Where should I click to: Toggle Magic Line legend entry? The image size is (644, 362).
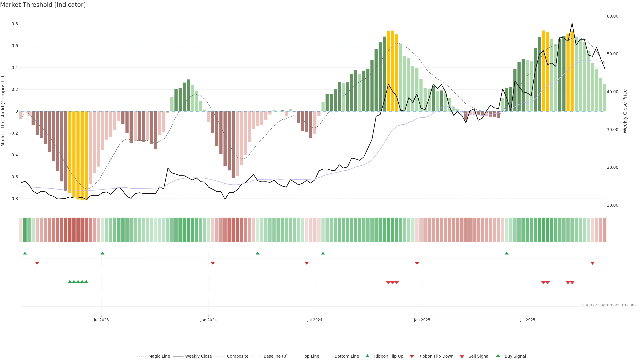click(x=159, y=356)
